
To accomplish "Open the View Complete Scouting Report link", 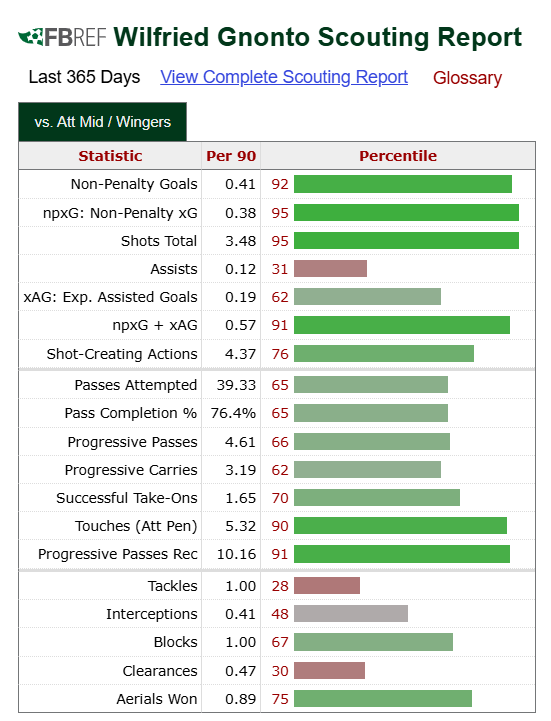I will coord(284,77).
